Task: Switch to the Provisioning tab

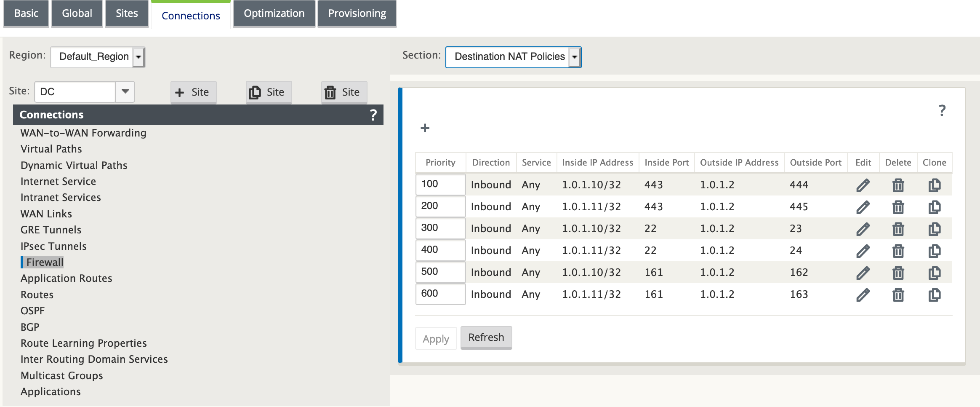Action: [x=357, y=13]
